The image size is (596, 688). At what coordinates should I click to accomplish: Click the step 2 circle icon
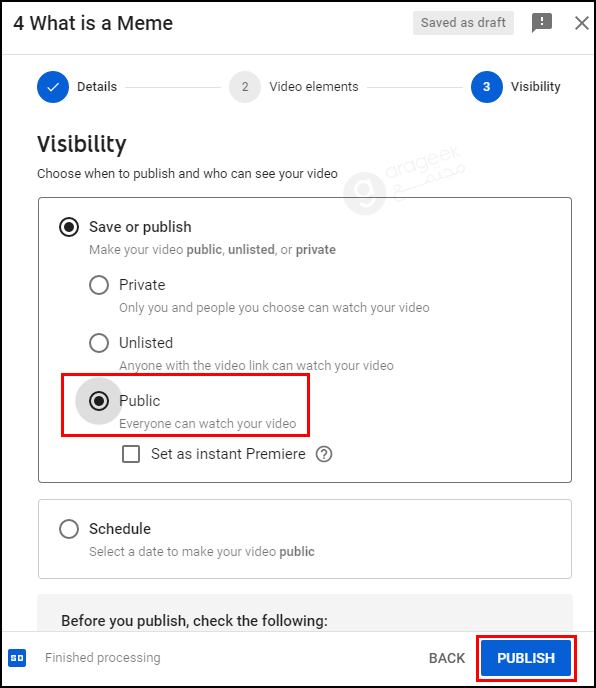[x=245, y=87]
